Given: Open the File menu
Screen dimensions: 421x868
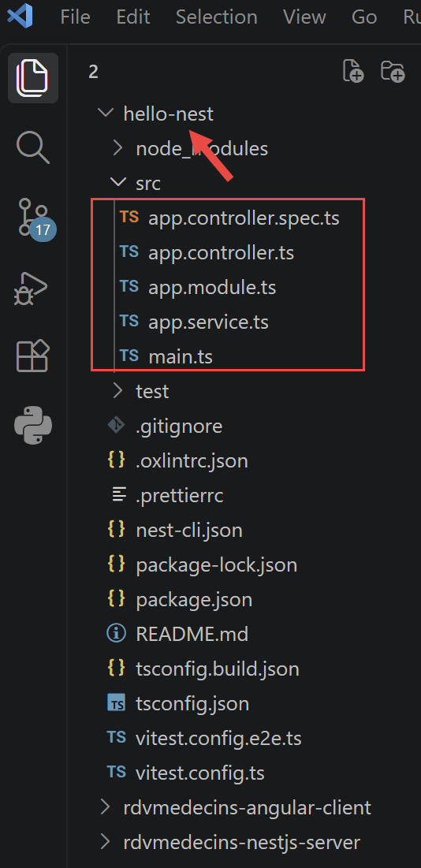Looking at the screenshot, I should [75, 17].
